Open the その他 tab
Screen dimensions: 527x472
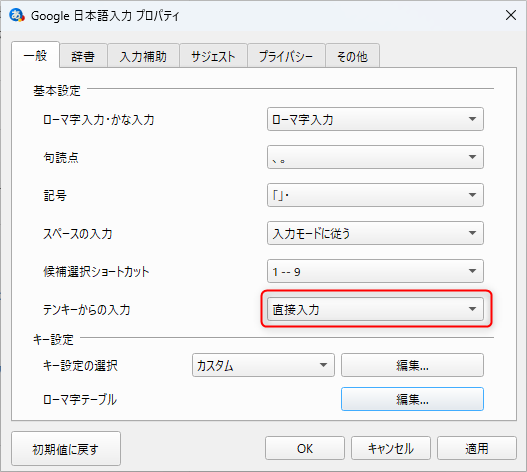click(352, 56)
